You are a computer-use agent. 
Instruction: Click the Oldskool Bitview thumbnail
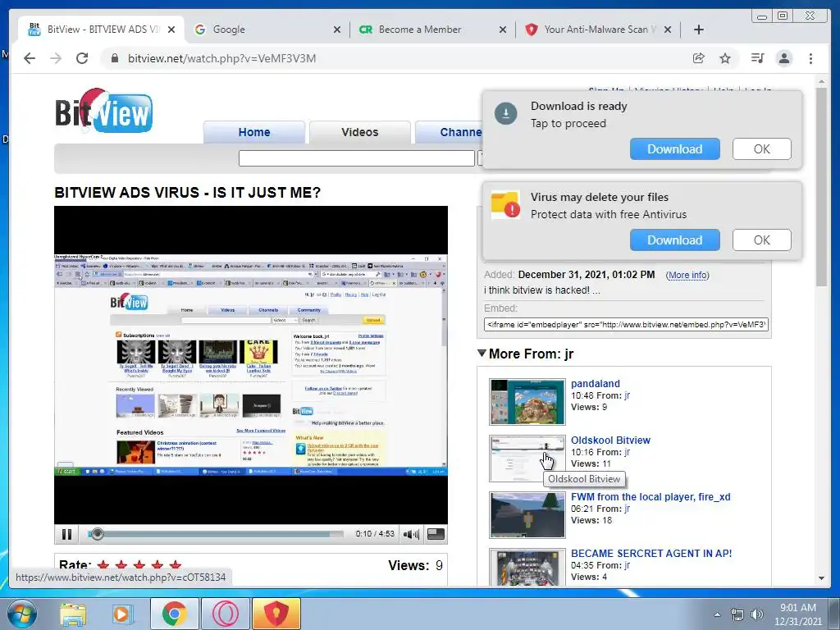[527, 459]
